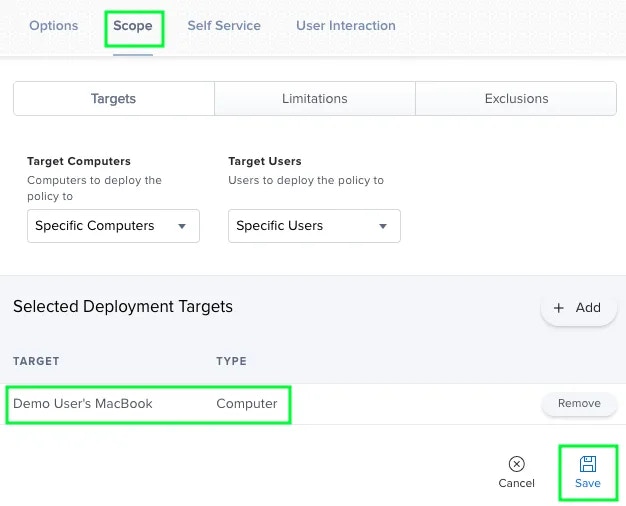Click the Selected Deployment Targets heading

coord(123,307)
